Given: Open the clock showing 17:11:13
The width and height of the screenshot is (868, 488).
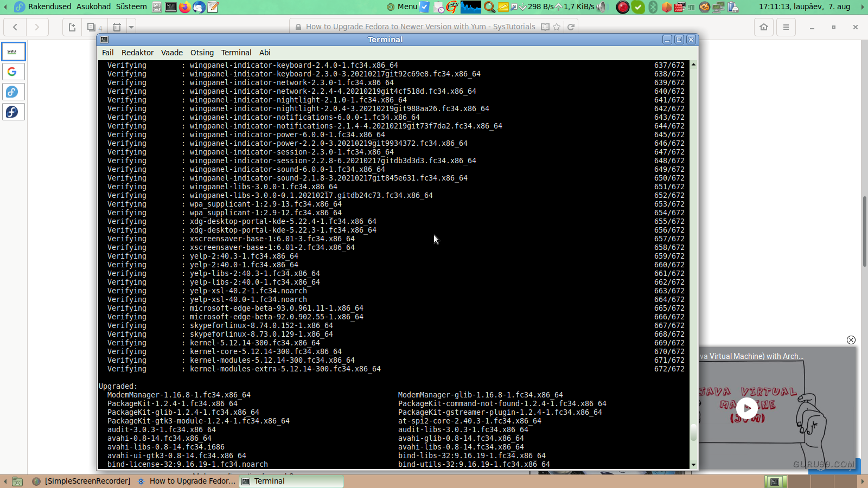Looking at the screenshot, I should pyautogui.click(x=805, y=7).
